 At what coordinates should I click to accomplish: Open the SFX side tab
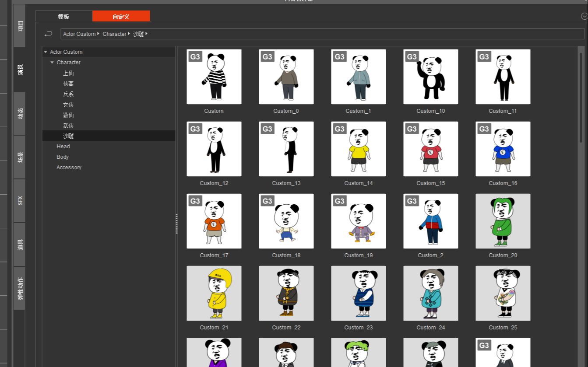pos(20,201)
